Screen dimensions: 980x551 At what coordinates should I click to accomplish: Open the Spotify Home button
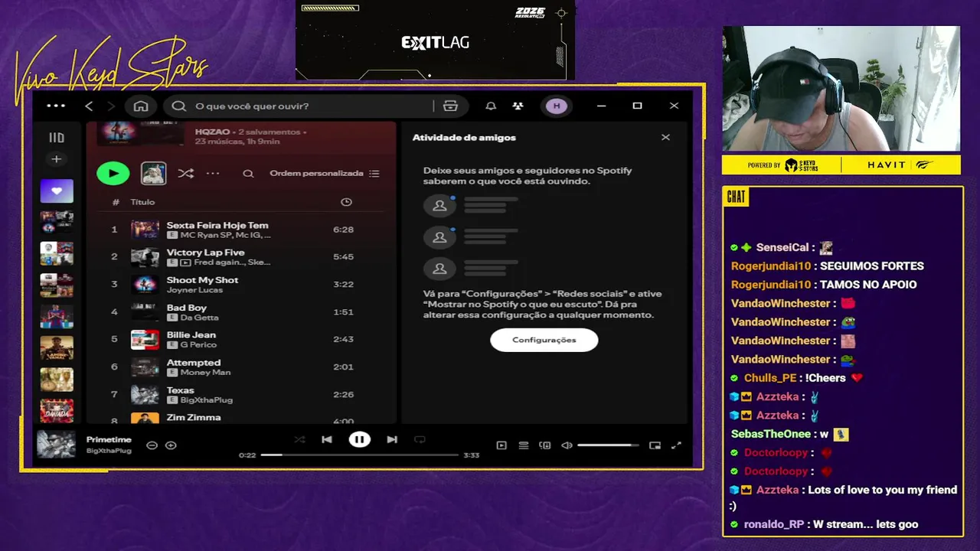click(x=141, y=106)
